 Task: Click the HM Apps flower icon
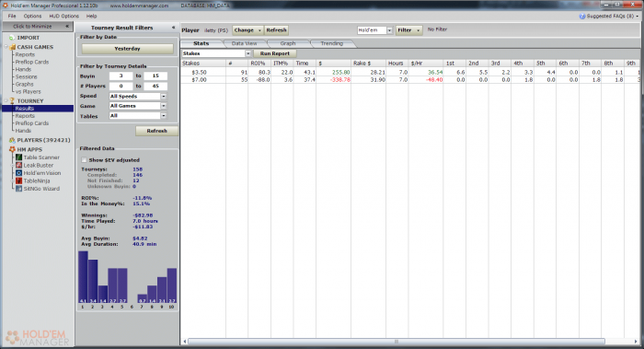tap(12, 149)
